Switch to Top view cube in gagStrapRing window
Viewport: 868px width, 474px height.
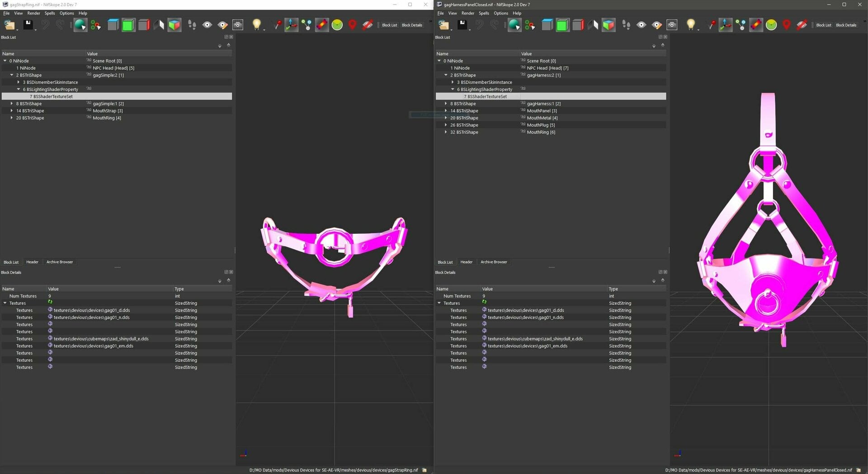point(113,25)
